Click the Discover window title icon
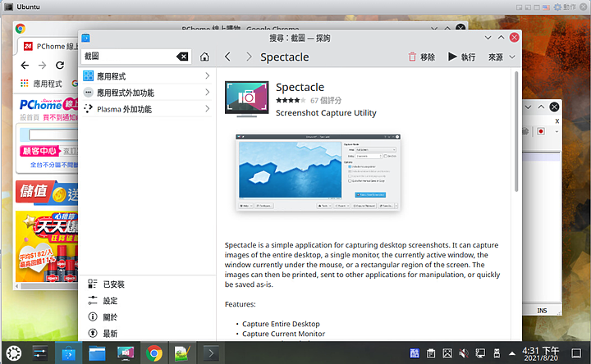 tap(86, 38)
